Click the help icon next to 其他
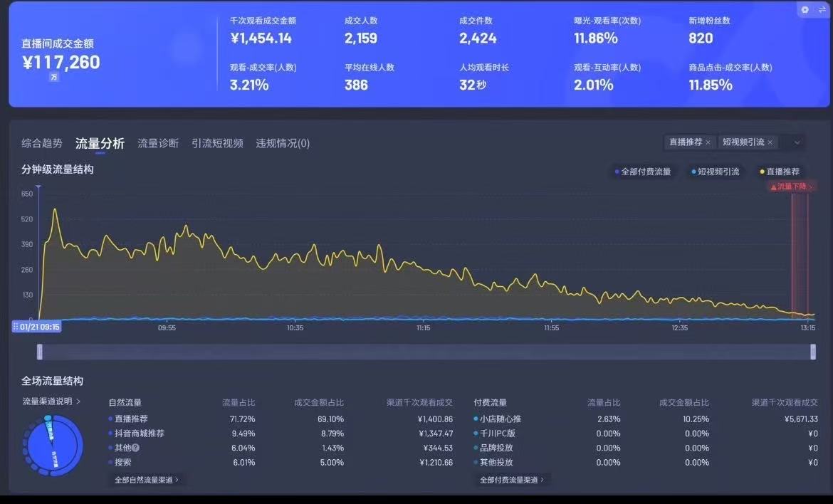 click(135, 448)
